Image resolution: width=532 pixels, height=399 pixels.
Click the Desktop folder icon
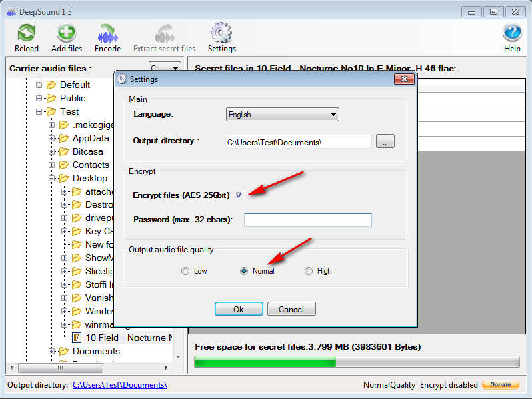pos(64,178)
